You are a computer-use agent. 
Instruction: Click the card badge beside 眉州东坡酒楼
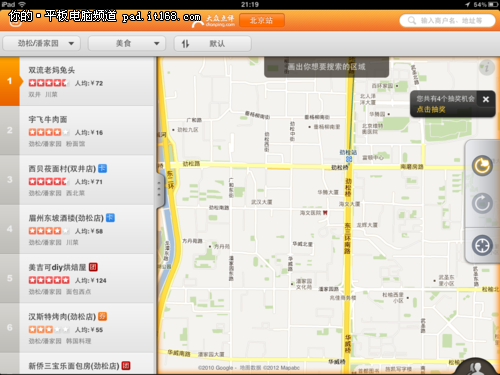pos(110,218)
